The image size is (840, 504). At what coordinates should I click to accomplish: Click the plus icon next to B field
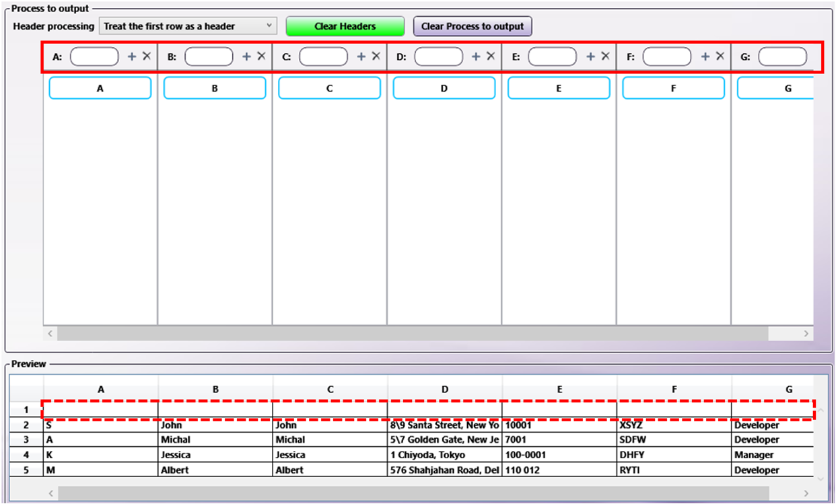(x=246, y=57)
